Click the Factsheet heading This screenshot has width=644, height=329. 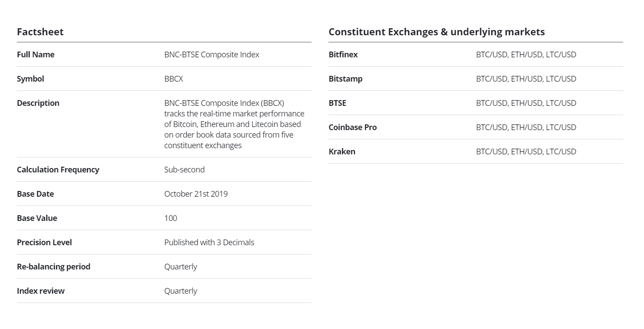(x=40, y=32)
